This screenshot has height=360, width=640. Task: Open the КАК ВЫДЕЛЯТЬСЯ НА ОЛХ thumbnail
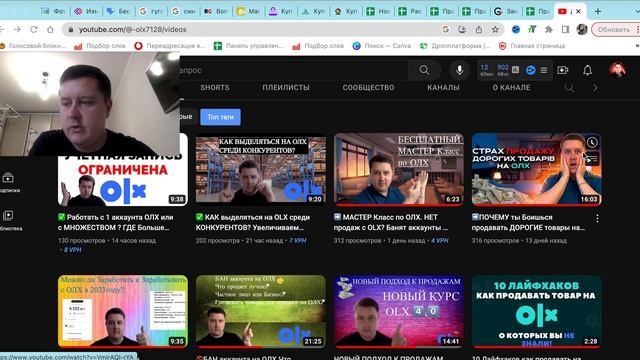[261, 169]
